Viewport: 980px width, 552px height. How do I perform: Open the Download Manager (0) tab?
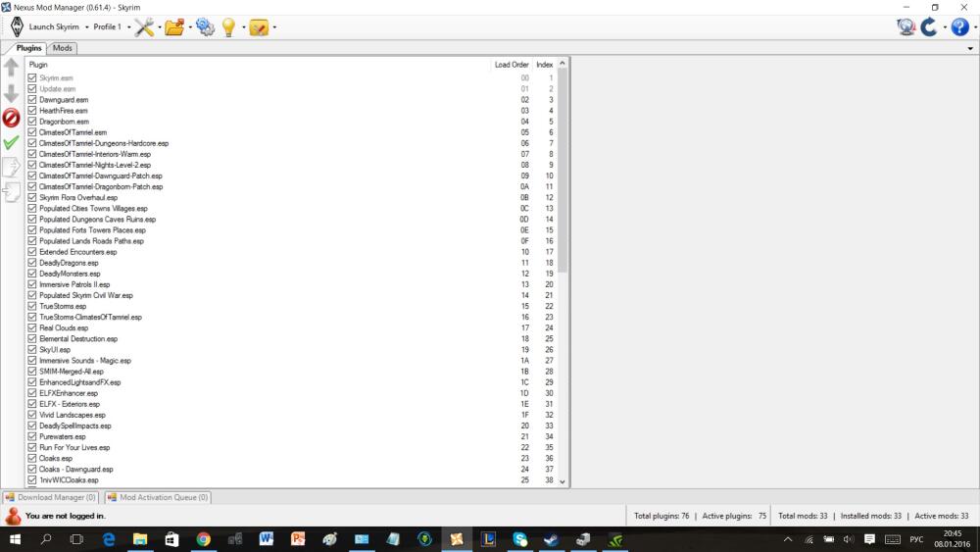point(51,497)
